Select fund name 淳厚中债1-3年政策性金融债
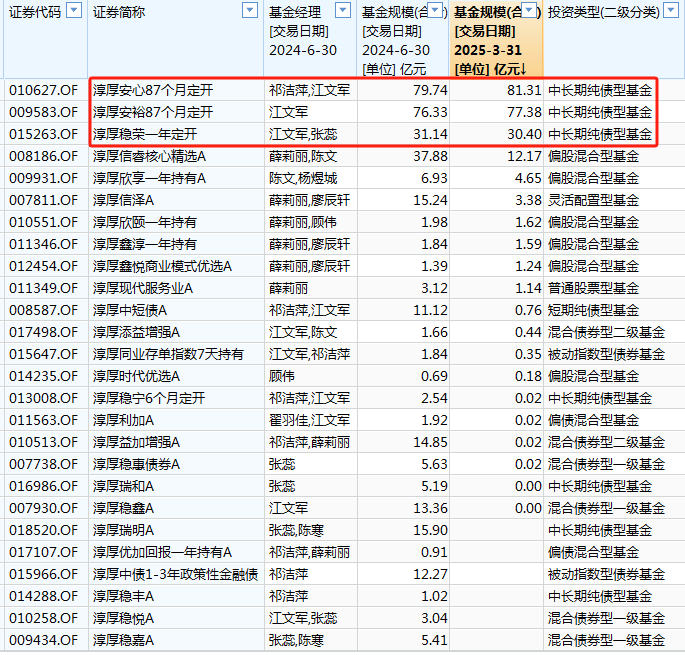This screenshot has height=655, width=685. 176,574
